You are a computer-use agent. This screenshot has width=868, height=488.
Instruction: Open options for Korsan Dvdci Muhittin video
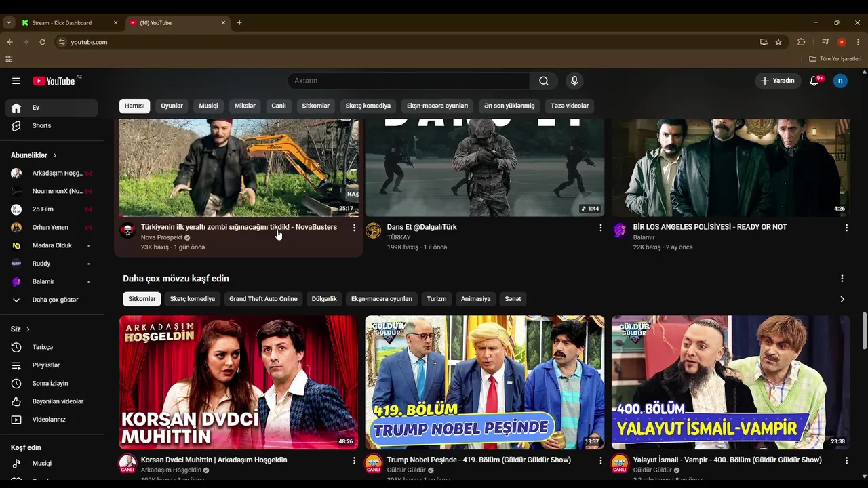(354, 460)
